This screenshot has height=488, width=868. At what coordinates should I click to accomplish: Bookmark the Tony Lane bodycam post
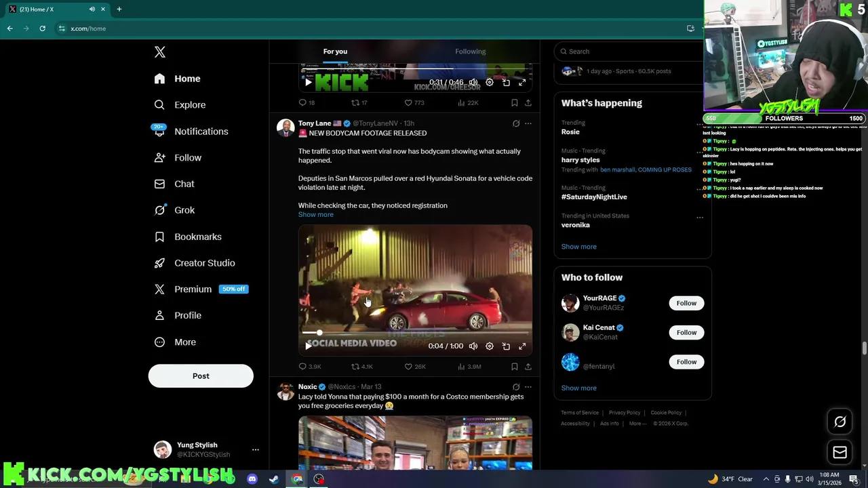[x=515, y=367]
